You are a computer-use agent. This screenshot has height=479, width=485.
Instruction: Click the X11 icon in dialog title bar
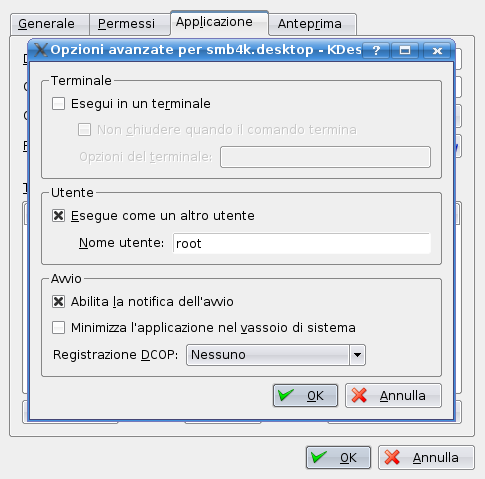click(41, 50)
